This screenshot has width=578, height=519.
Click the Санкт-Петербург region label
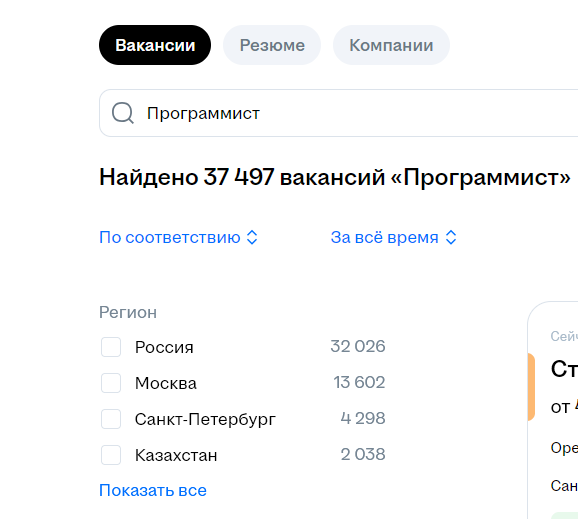tap(205, 419)
